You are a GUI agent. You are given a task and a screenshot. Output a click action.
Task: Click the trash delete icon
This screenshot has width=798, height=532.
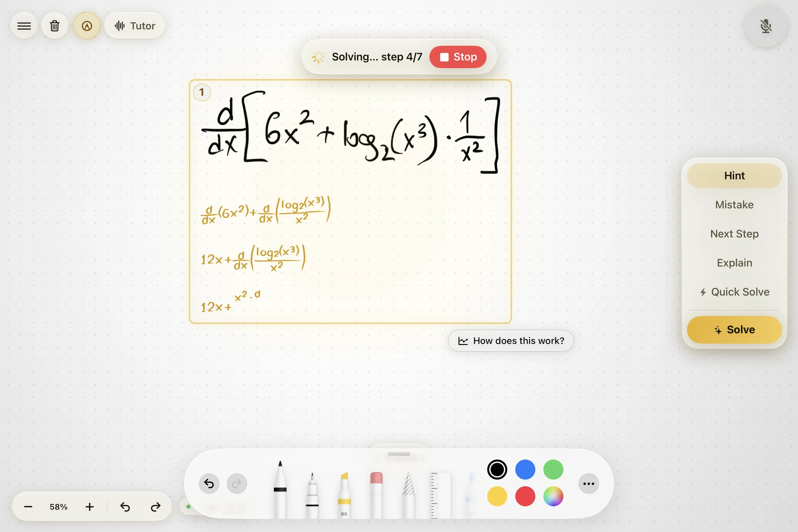[55, 26]
